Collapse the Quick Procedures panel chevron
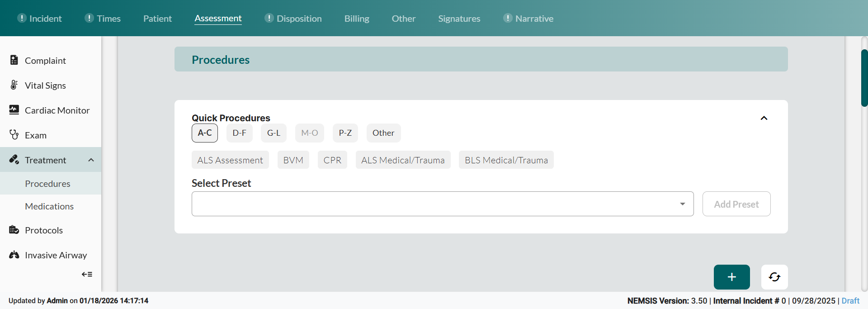Viewport: 868px width, 309px height. coord(764,118)
